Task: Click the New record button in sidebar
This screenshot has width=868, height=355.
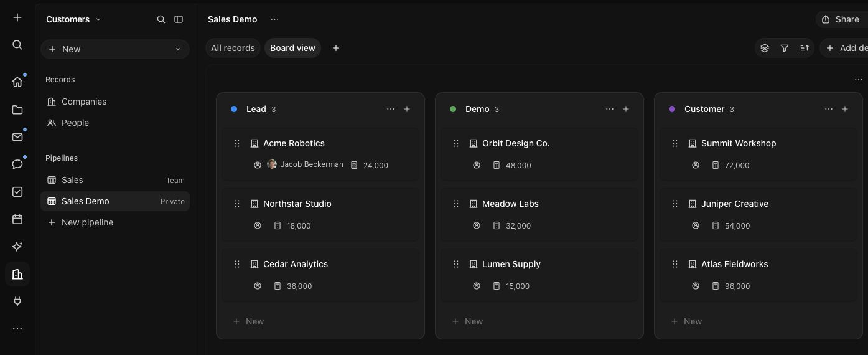Action: (115, 49)
